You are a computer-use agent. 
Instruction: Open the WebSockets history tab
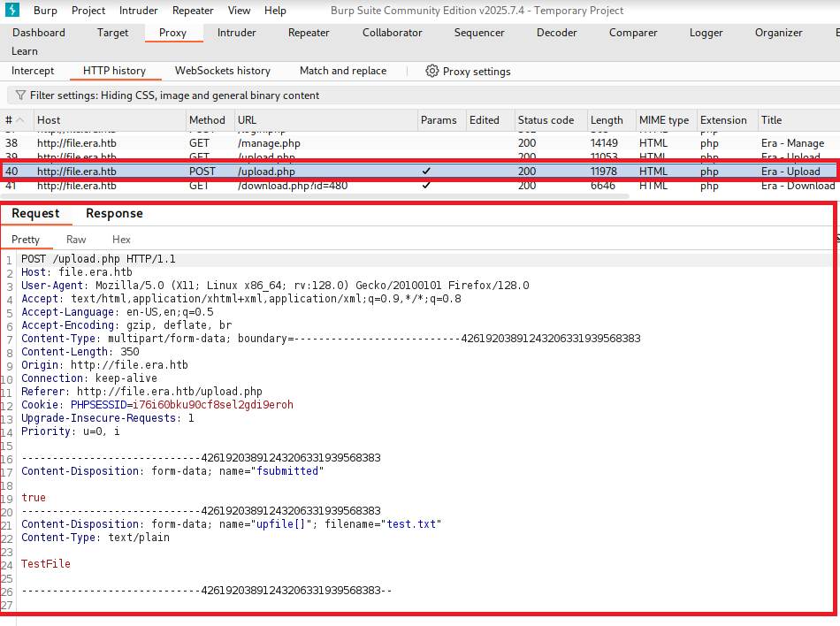coord(223,71)
